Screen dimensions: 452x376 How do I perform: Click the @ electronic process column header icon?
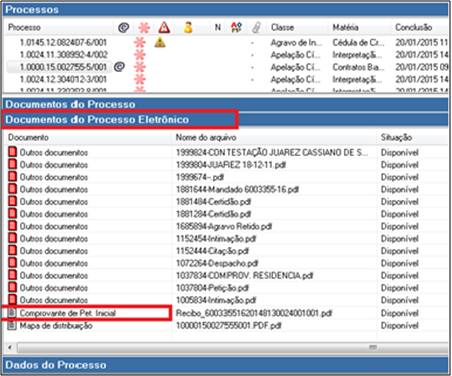[x=124, y=27]
